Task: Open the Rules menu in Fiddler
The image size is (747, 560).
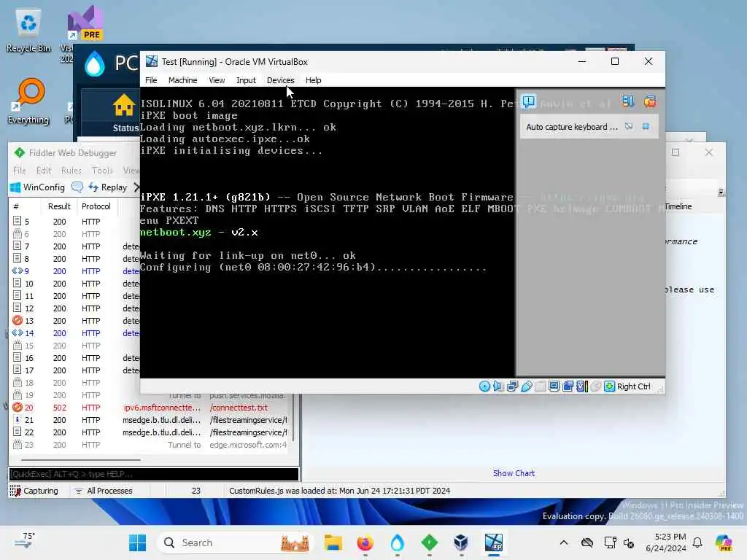Action: tap(71, 170)
